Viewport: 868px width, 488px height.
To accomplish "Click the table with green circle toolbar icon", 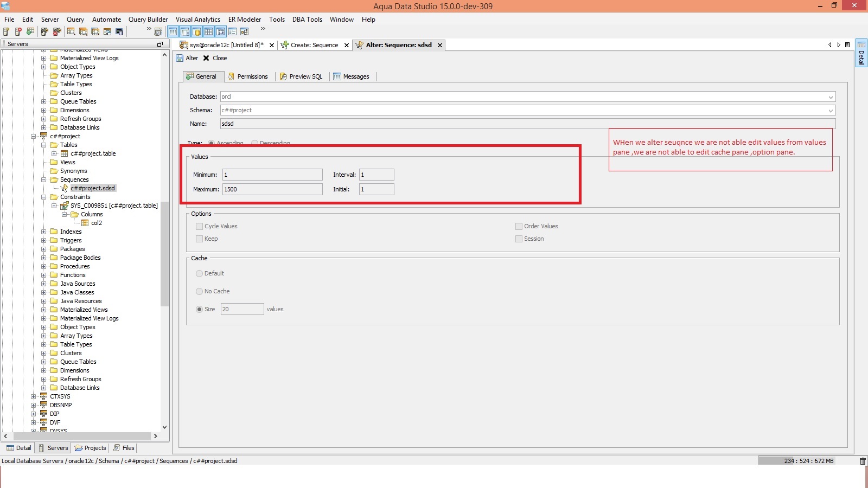I will coord(30,31).
